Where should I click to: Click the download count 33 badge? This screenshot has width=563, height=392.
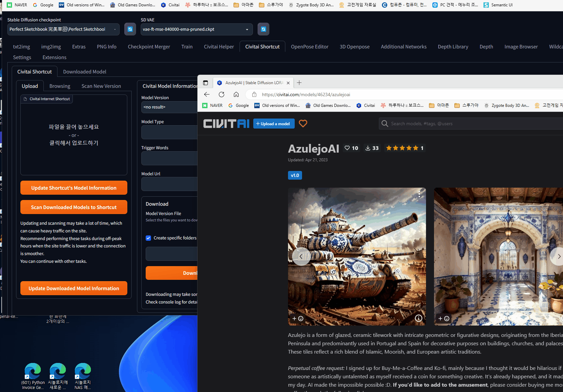click(372, 148)
